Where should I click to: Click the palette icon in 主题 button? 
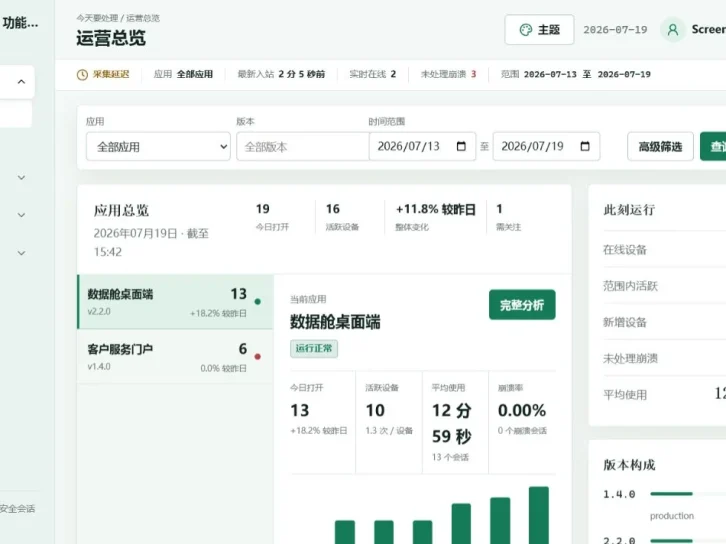526,30
